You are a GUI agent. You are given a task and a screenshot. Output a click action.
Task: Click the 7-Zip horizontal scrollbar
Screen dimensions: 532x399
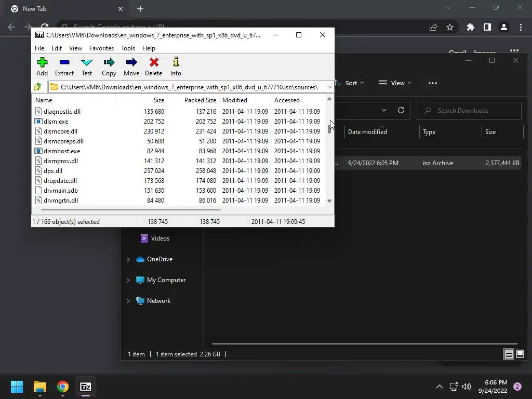click(x=131, y=210)
